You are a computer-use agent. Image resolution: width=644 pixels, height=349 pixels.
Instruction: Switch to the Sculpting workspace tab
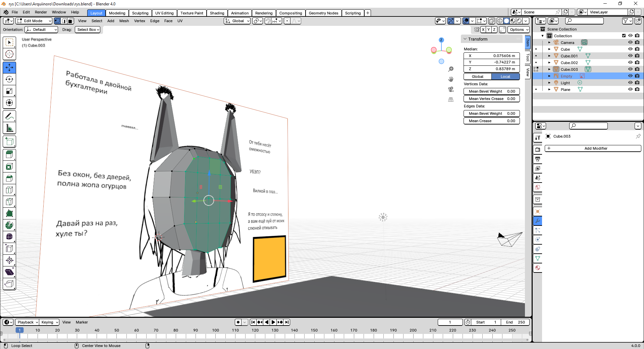[x=140, y=13]
